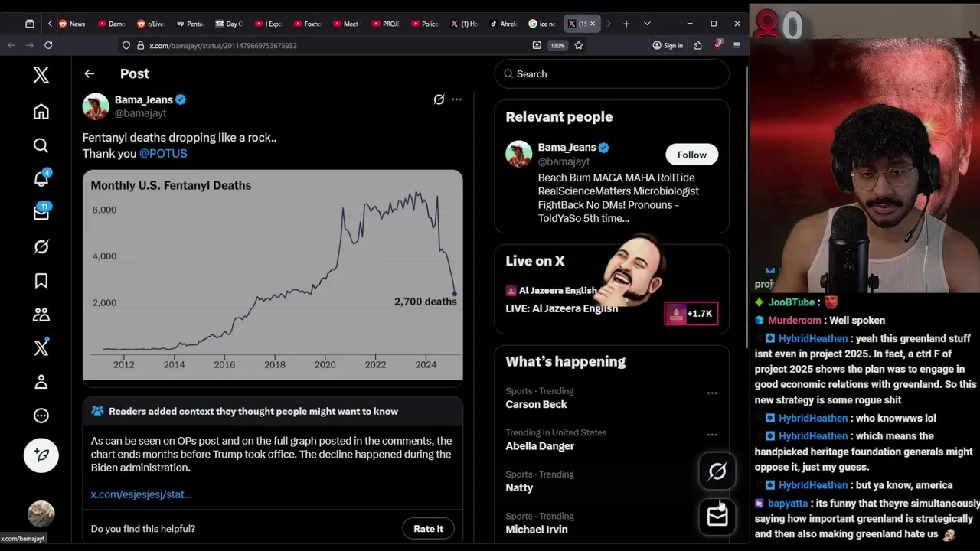This screenshot has width=980, height=551.
Task: Go to Home in X sidebar
Action: [x=41, y=112]
